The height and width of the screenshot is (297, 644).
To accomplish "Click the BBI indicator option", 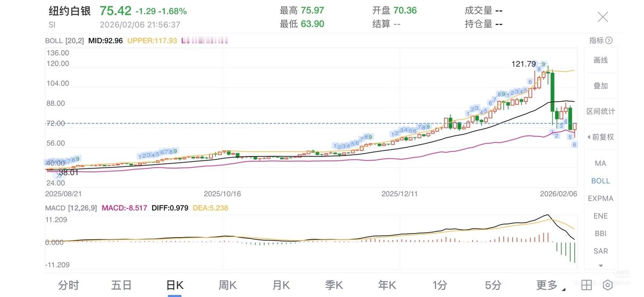I will click(600, 233).
